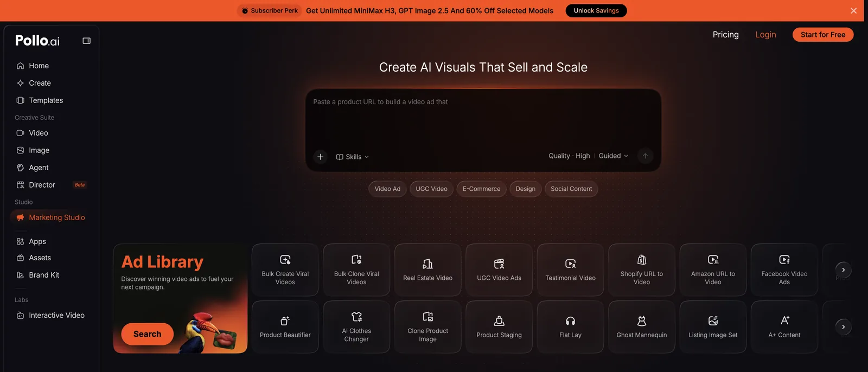Open the A+ Content tool
The image size is (868, 372).
point(784,327)
